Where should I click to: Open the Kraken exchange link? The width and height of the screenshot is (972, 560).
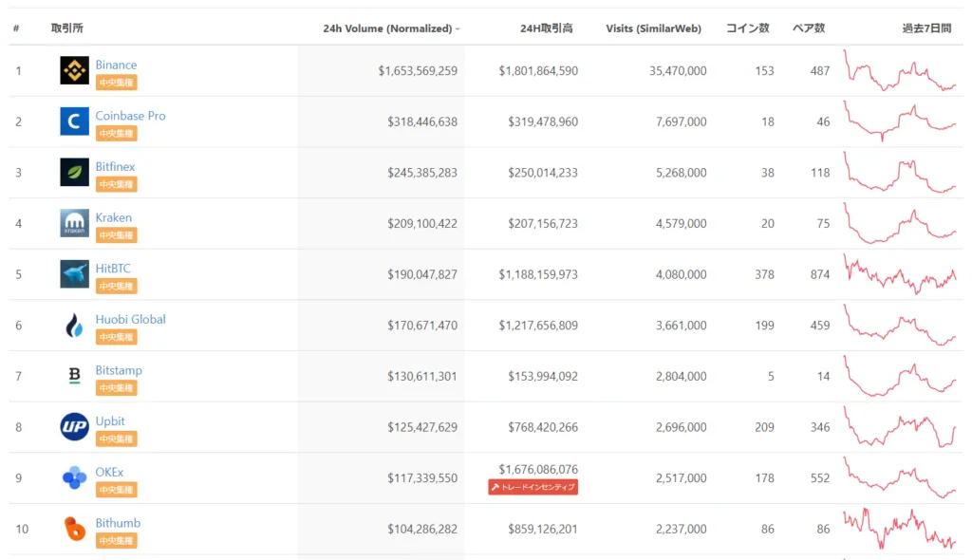click(x=114, y=217)
